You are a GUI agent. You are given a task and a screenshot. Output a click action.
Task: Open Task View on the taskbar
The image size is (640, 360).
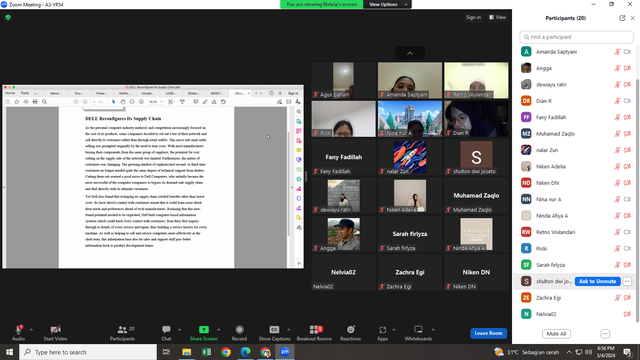(166, 352)
